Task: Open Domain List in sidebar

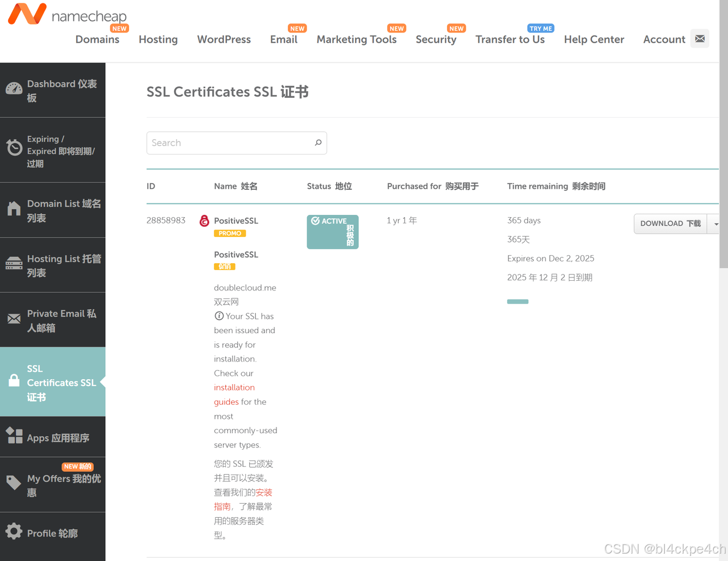Action: point(52,210)
